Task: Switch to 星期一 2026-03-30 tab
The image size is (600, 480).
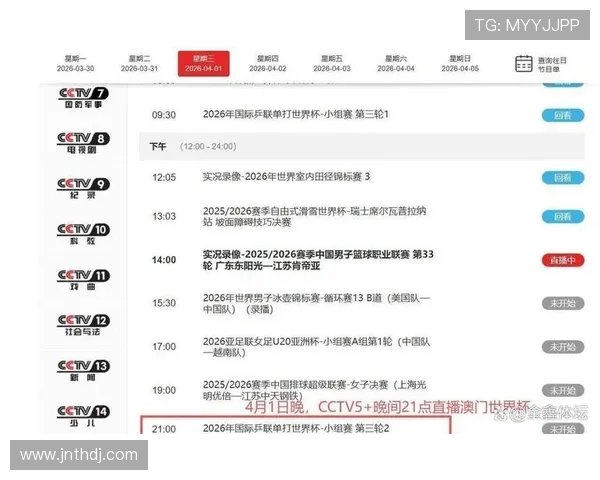Action: [75, 64]
